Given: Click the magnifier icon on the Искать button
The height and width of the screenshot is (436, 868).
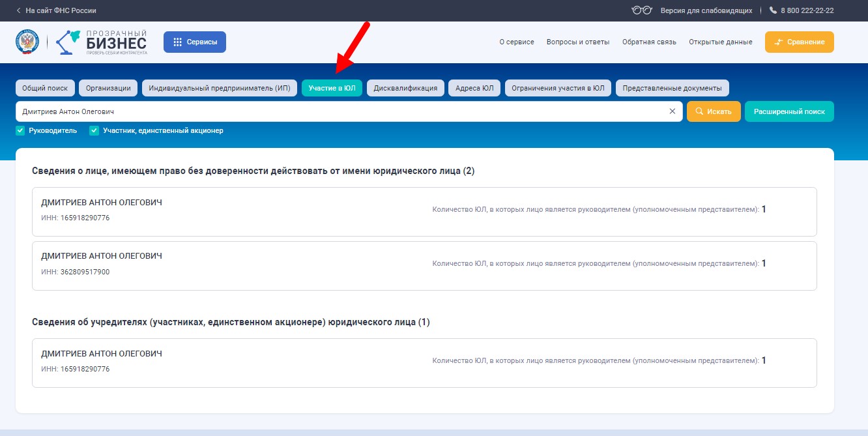Looking at the screenshot, I should click(x=700, y=111).
